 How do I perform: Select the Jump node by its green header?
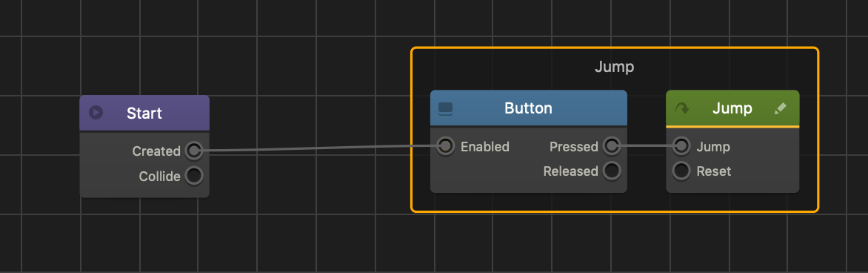[x=732, y=108]
